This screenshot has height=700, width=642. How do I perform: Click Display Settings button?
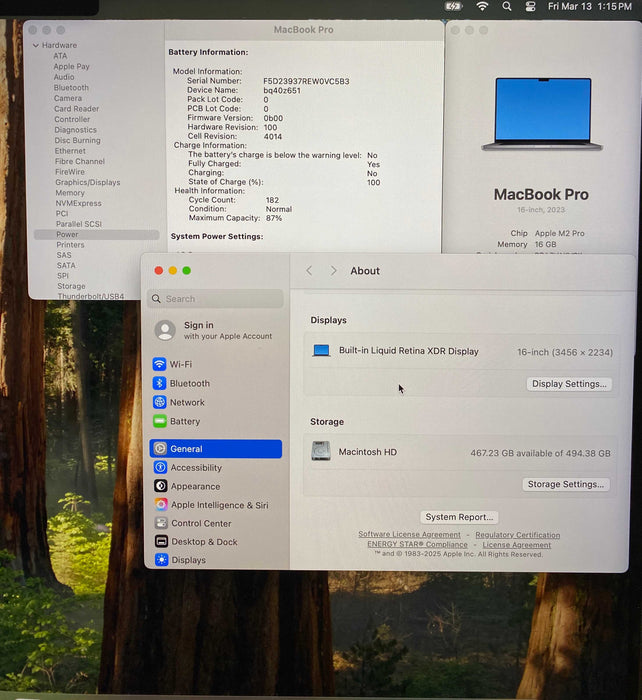click(569, 384)
